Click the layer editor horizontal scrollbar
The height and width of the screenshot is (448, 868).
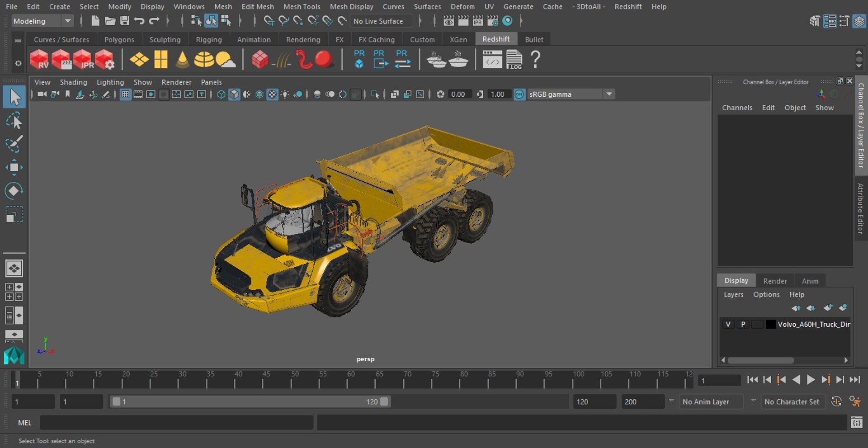pos(760,360)
